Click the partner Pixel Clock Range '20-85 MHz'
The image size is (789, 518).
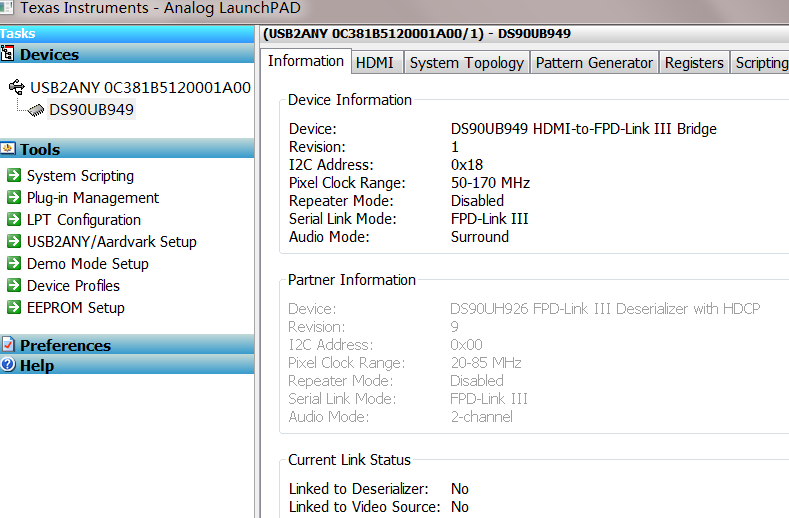[x=486, y=362]
